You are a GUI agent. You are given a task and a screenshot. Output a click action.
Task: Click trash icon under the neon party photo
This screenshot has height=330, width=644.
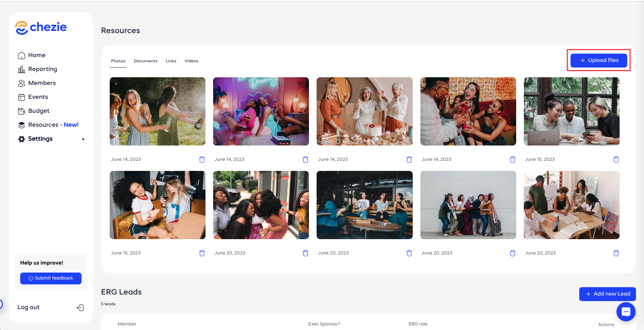pyautogui.click(x=305, y=159)
